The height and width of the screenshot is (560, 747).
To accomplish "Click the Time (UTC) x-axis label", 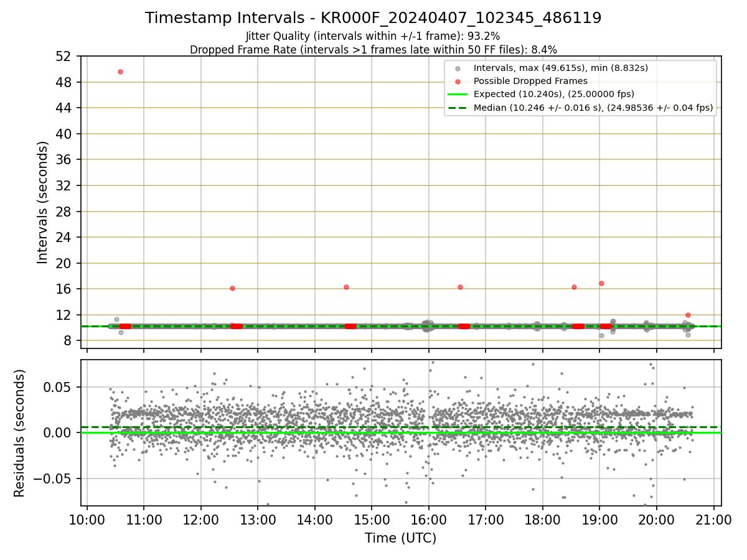I will point(401,538).
